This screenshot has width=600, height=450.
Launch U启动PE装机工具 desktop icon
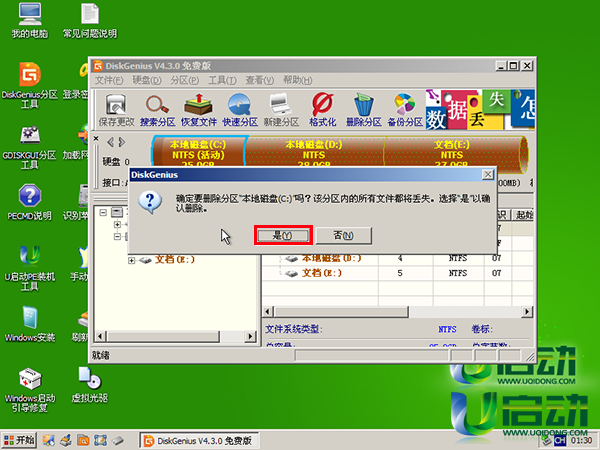30,268
